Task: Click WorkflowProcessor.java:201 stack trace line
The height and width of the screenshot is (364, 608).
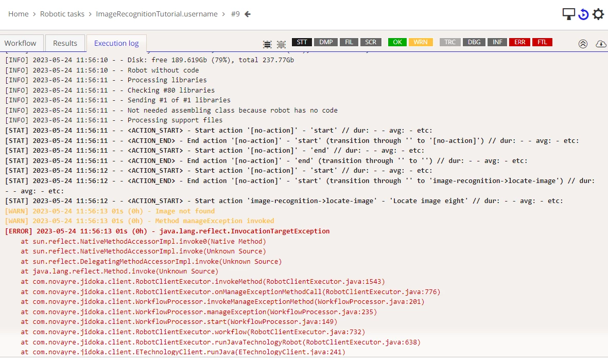Action: coord(222,302)
